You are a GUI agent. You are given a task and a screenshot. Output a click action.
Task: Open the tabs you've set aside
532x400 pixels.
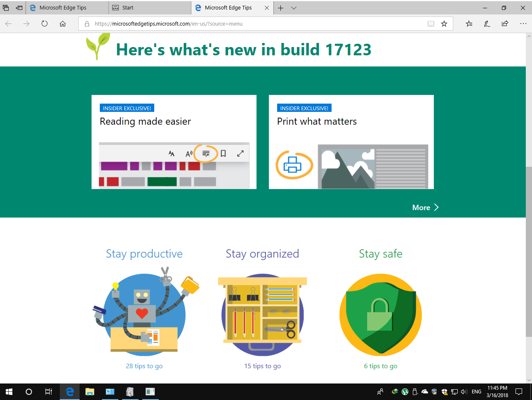[x=6, y=8]
